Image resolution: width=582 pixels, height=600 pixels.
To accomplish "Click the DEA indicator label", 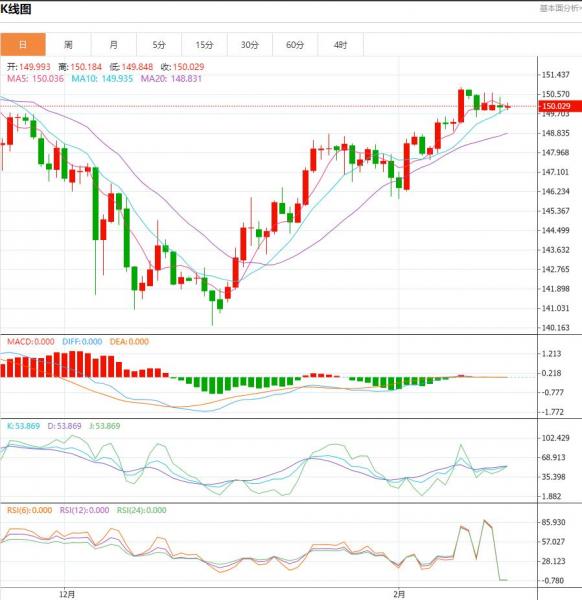I will point(129,342).
